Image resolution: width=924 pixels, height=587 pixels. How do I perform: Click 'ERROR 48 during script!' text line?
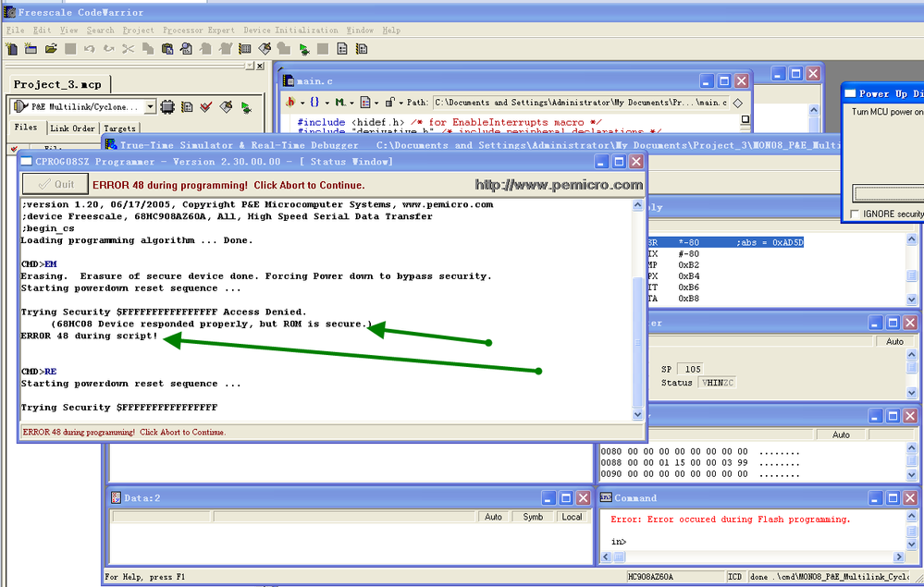(x=90, y=336)
